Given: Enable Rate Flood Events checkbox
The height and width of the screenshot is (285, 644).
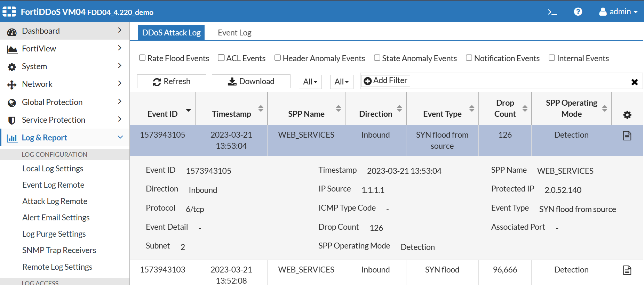Looking at the screenshot, I should 142,58.
